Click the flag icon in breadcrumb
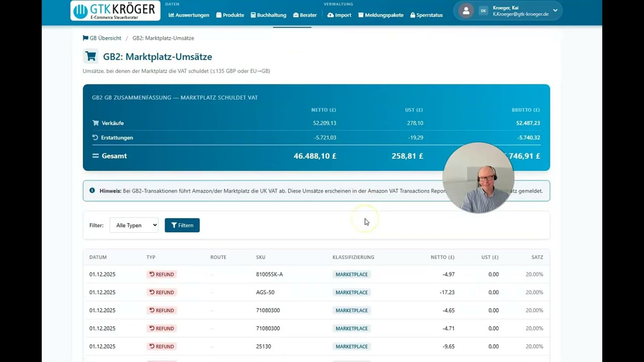The width and height of the screenshot is (644, 362). [x=85, y=38]
